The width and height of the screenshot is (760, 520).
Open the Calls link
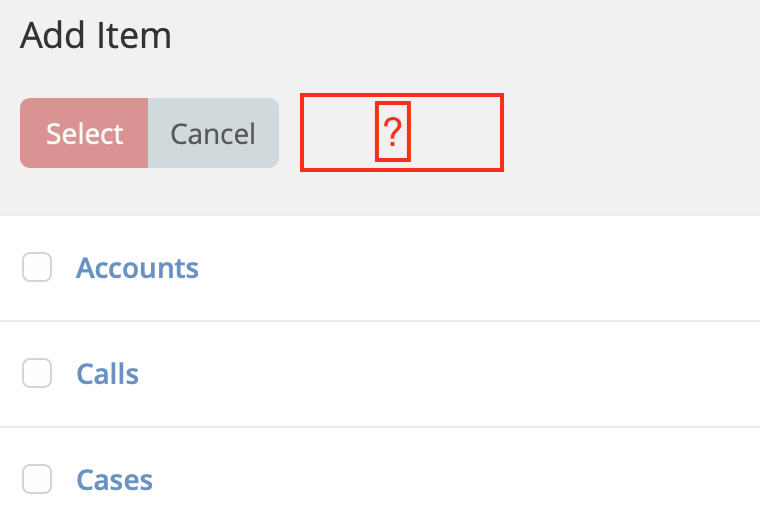[x=107, y=374]
